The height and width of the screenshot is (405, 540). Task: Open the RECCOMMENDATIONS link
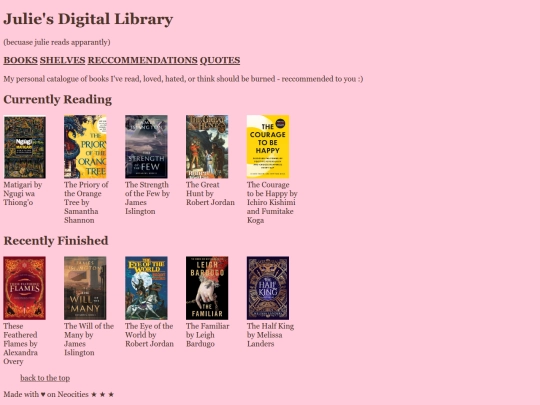143,60
